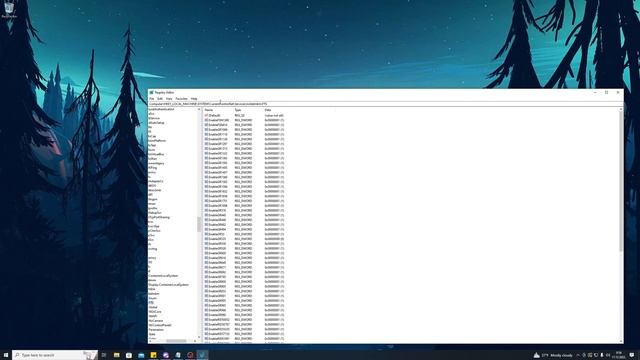Image resolution: width=640 pixels, height=360 pixels.
Task: Open the taskbar clock and calendar
Action: click(619, 355)
